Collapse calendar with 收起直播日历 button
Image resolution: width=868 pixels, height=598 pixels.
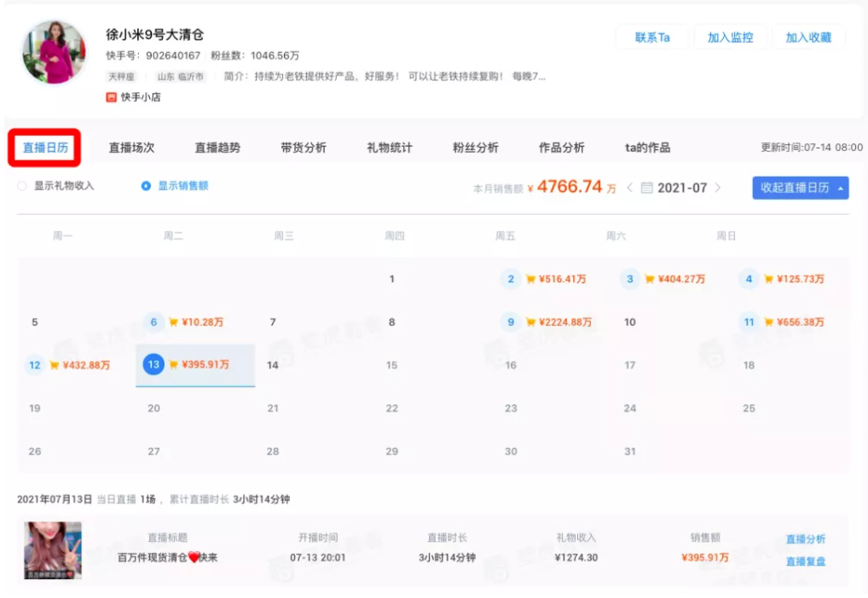tap(801, 188)
